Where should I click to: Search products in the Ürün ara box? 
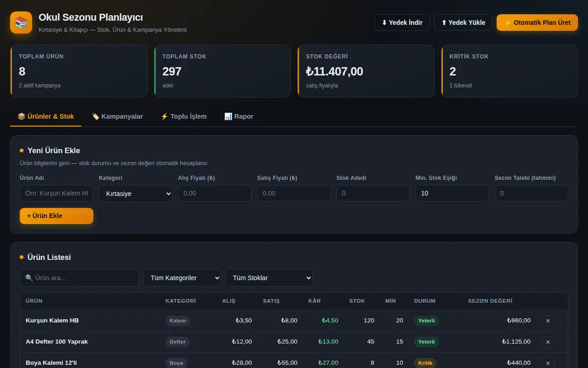point(79,278)
